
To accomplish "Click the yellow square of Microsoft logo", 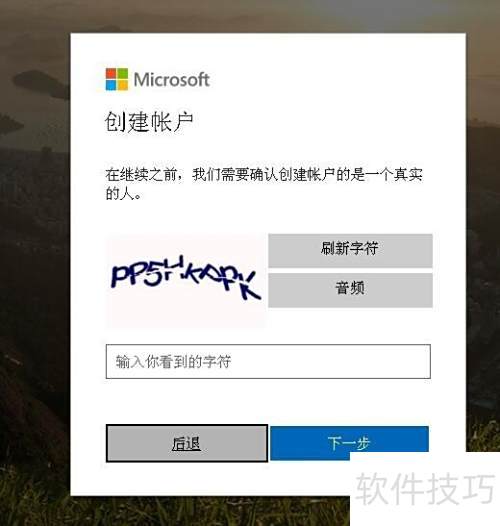I will coord(122,85).
